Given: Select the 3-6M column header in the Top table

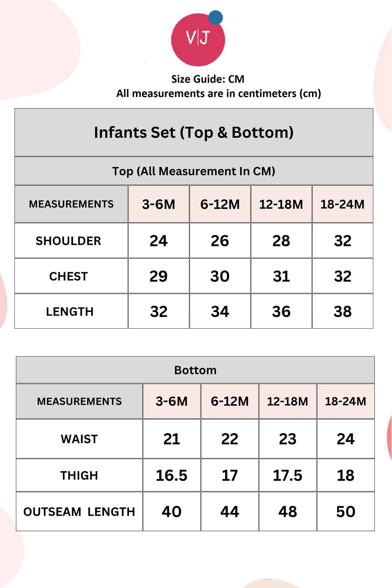Looking at the screenshot, I should (x=159, y=204).
